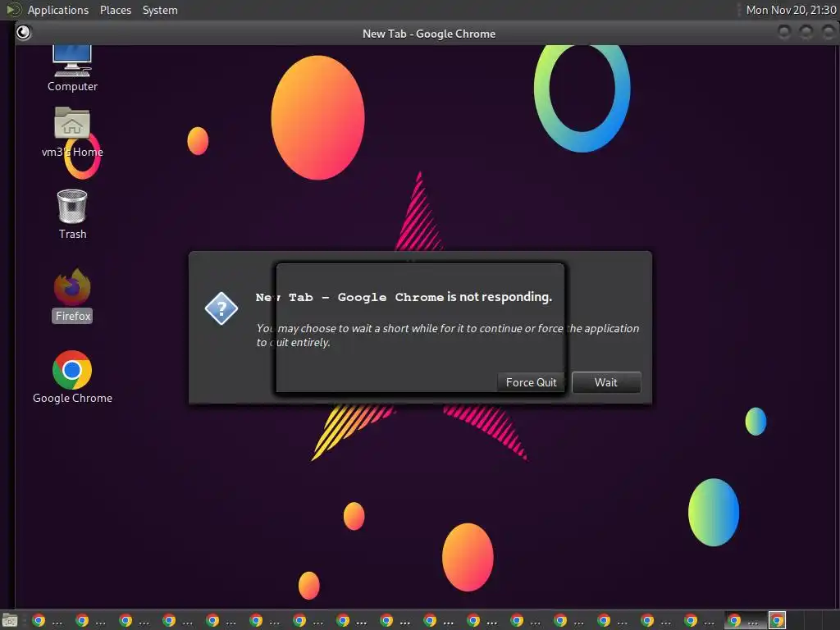Select the Google Chrome desktop icon
840x630 pixels.
[72, 377]
